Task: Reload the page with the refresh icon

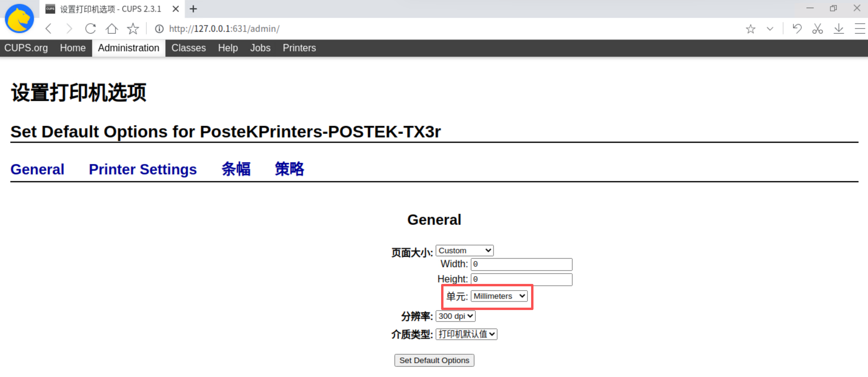Action: pyautogui.click(x=90, y=29)
